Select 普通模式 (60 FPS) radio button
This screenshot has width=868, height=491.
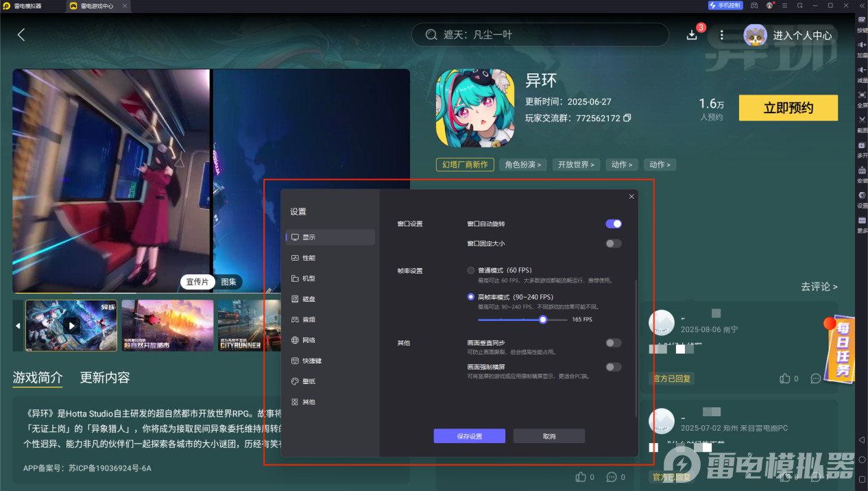[x=470, y=270]
